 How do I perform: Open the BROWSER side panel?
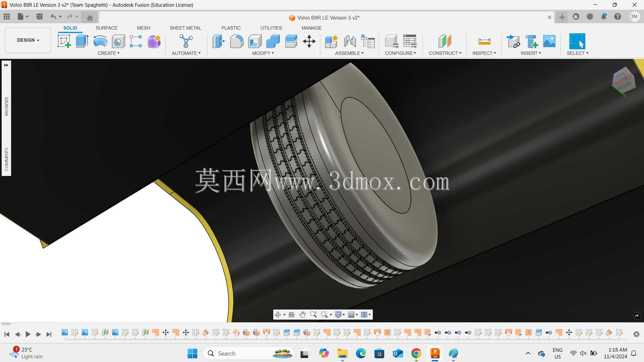click(6, 106)
